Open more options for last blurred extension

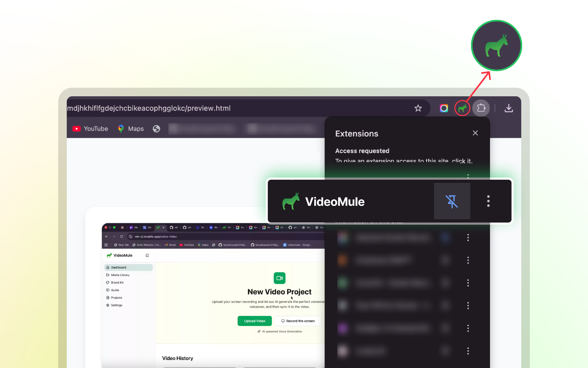pyautogui.click(x=468, y=351)
